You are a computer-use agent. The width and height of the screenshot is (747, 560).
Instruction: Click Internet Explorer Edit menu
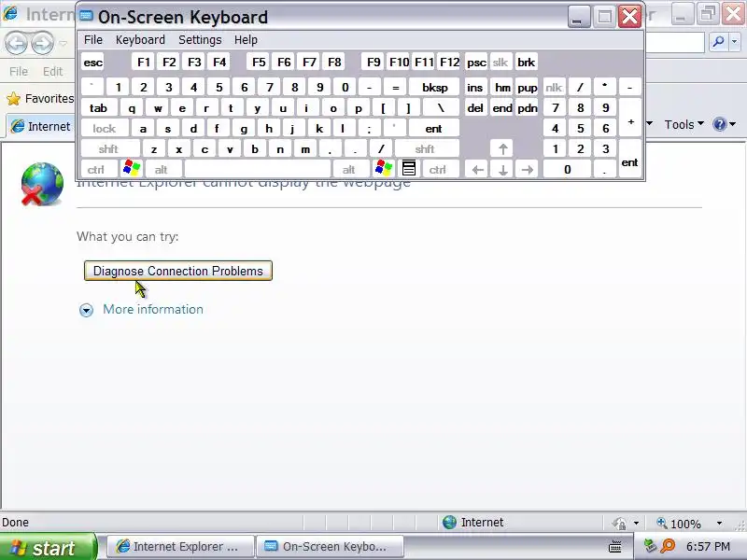click(x=53, y=72)
